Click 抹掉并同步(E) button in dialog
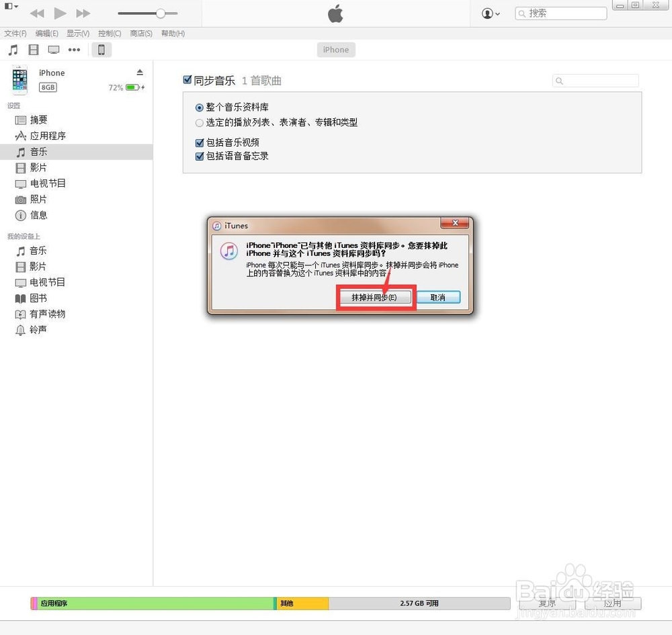 pos(376,298)
